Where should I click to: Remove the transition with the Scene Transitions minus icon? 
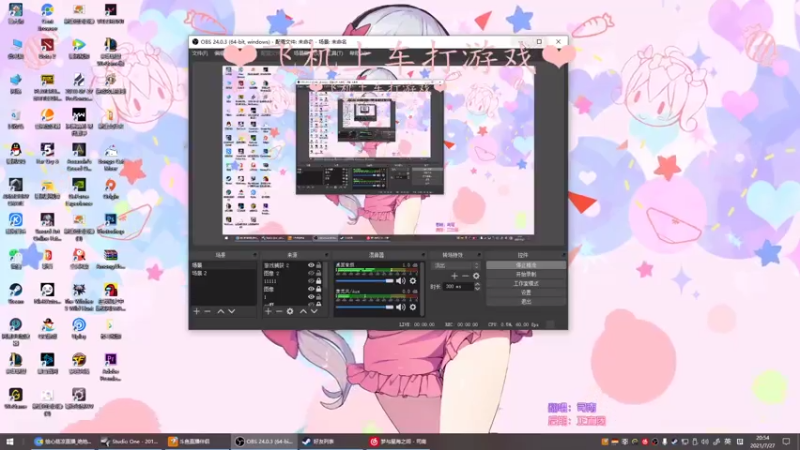465,276
